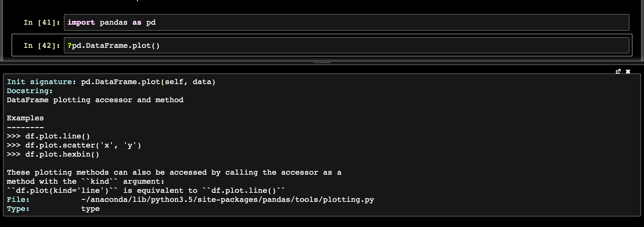Click the Examples heading in docstring
644x227 pixels.
tap(25, 118)
